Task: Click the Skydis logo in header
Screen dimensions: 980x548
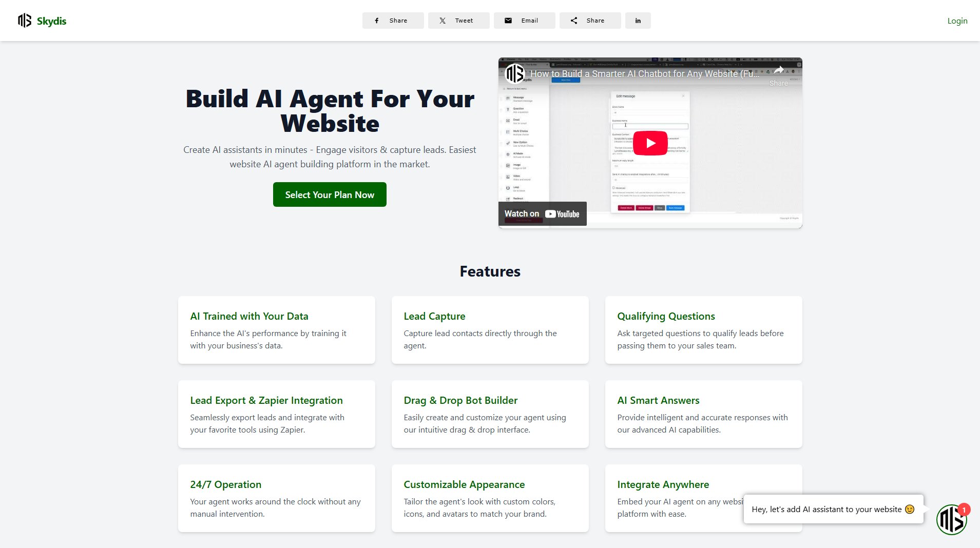Action: tap(42, 21)
